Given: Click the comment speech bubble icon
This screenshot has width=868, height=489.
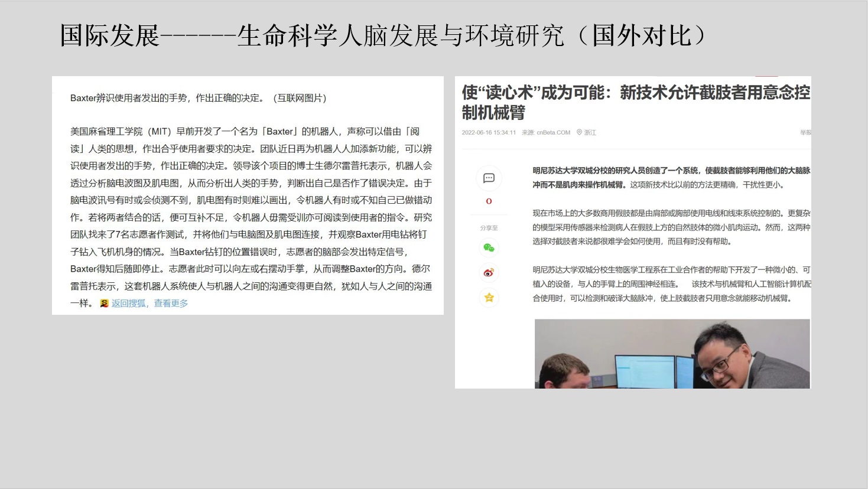Looking at the screenshot, I should pos(489,178).
